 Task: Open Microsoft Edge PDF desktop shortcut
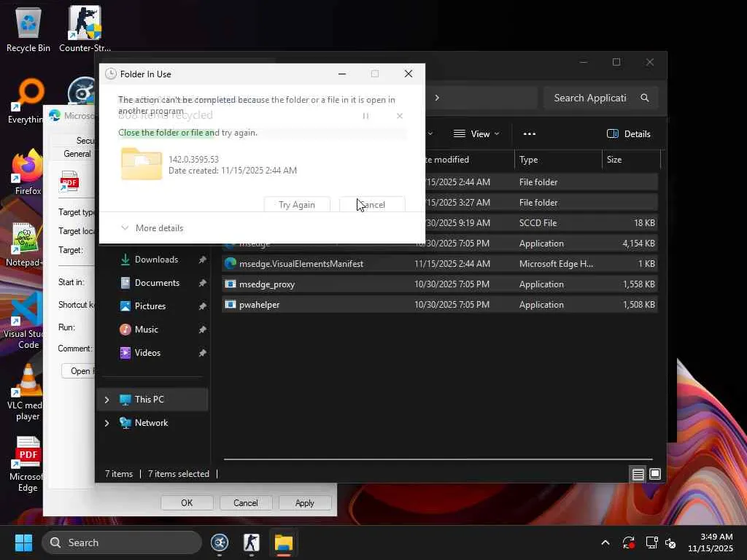[26, 464]
